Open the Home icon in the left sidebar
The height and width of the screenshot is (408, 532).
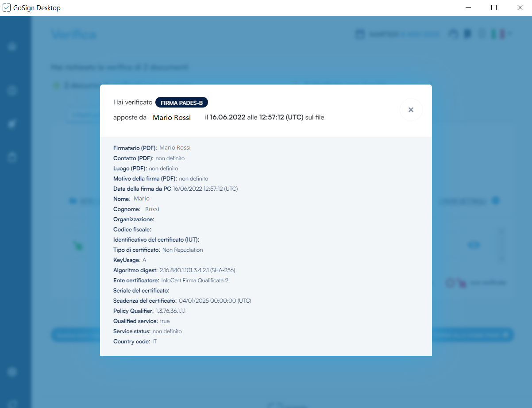pos(12,46)
